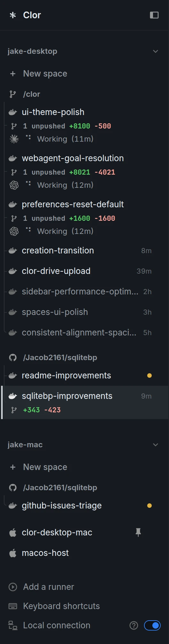Click the Apple icon for macos-host
The width and height of the screenshot is (169, 644).
coord(13,553)
